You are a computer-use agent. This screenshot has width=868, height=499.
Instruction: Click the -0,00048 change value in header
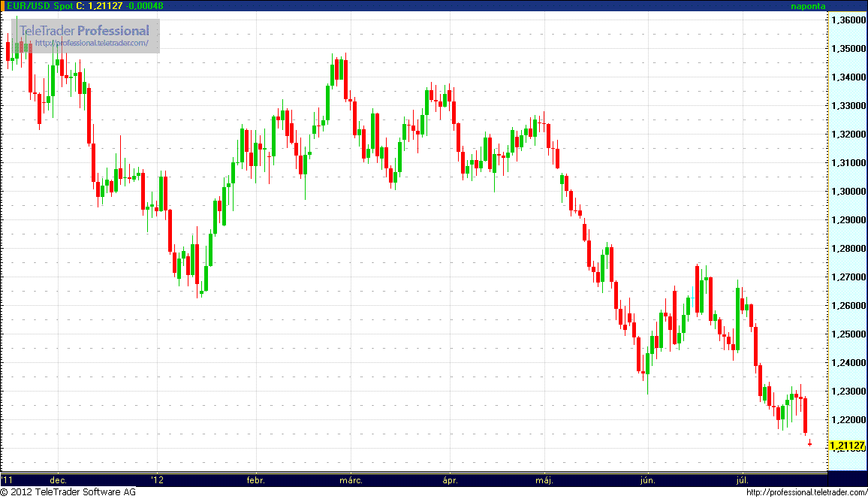(146, 5)
